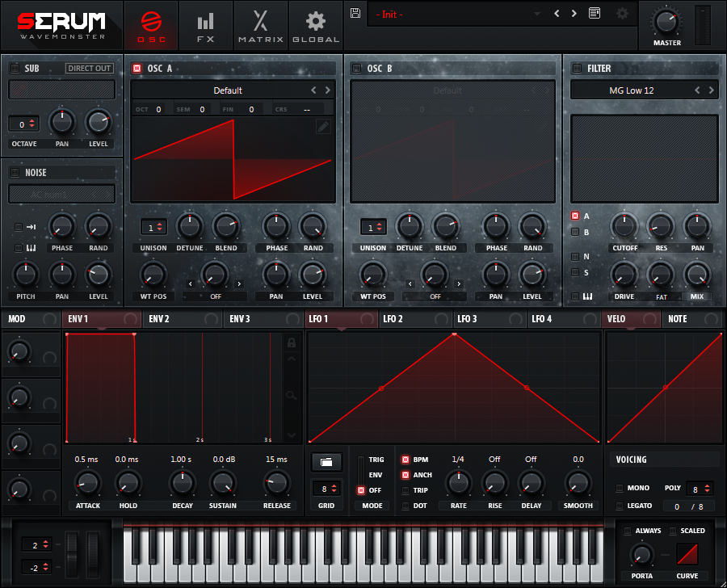
Task: Enable LFO TRIP triplet option
Action: (406, 490)
